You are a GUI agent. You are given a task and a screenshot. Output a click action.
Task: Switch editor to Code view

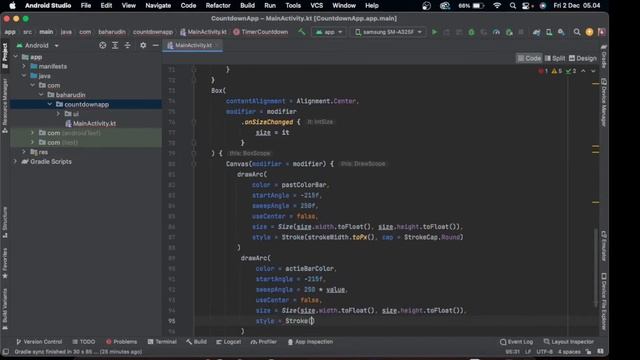tap(529, 58)
